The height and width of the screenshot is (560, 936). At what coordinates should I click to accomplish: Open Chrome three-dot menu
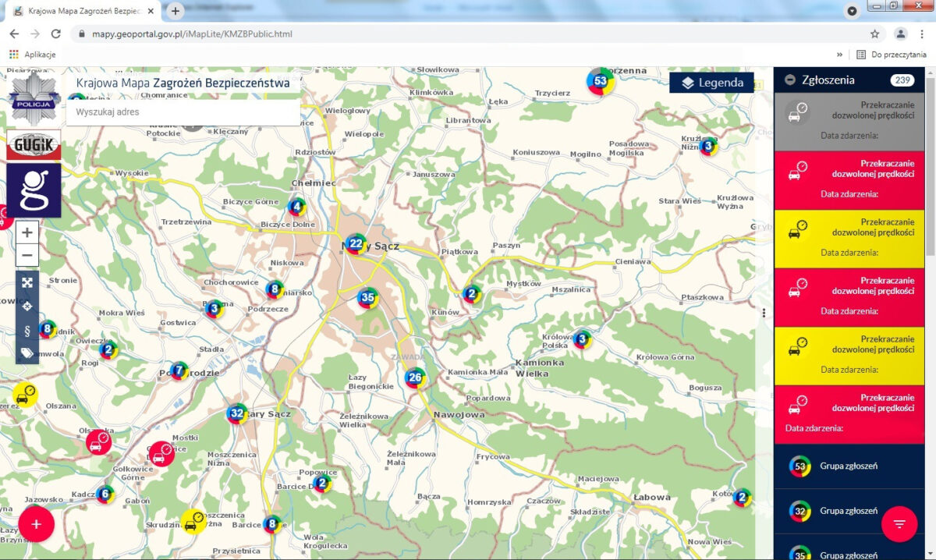(x=923, y=34)
